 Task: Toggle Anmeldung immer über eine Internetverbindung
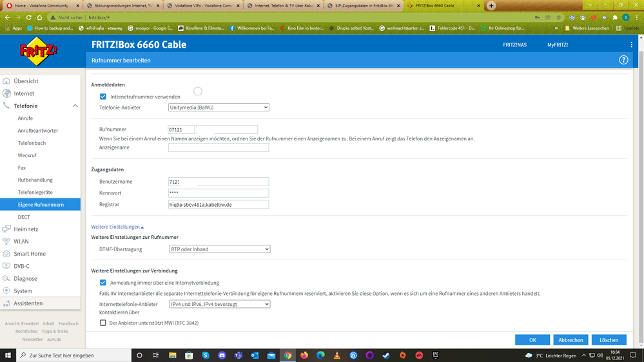(102, 283)
